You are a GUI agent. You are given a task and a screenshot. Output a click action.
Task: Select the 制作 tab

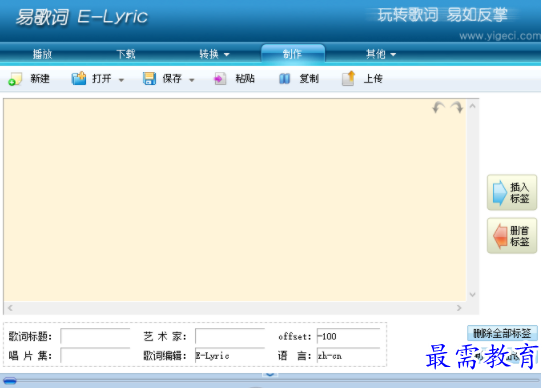pos(293,54)
